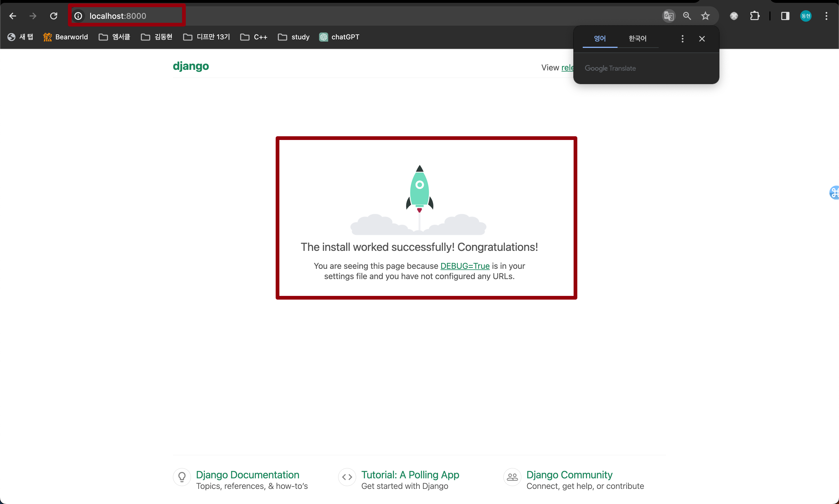
Task: Click the keyboard shortcut extension icon
Action: pyautogui.click(x=734, y=16)
